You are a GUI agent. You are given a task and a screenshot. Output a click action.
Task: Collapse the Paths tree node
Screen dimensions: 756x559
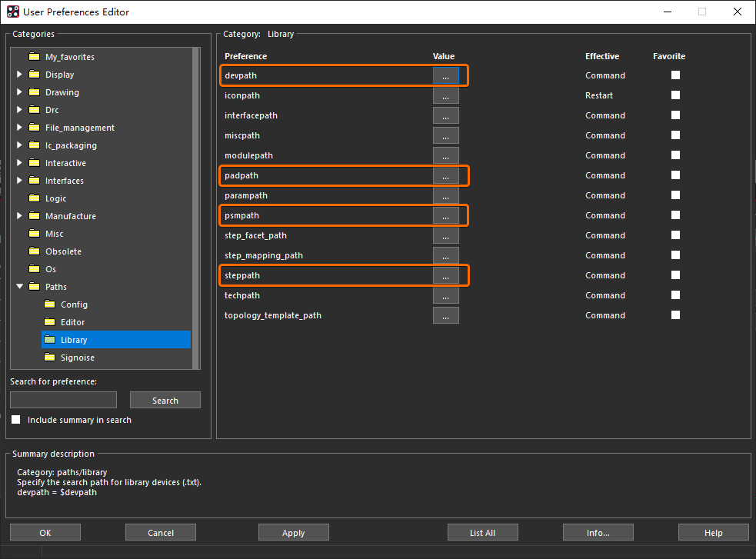point(19,287)
